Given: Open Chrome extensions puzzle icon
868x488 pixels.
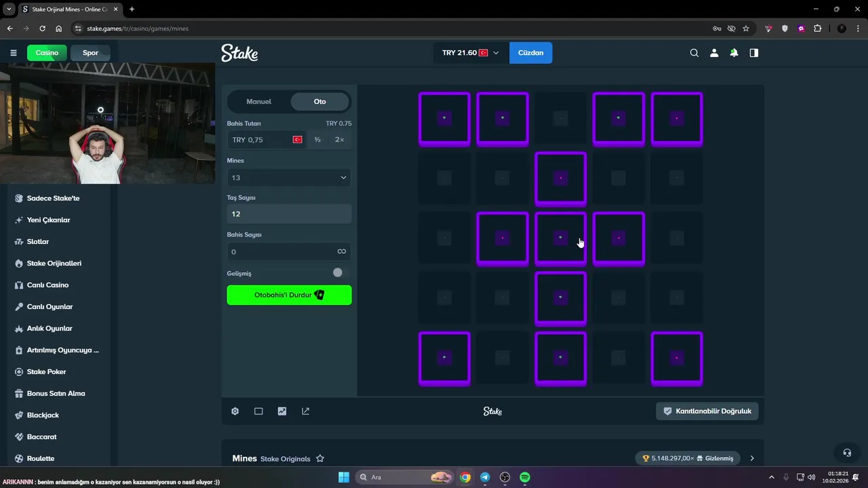Looking at the screenshot, I should click(x=817, y=28).
